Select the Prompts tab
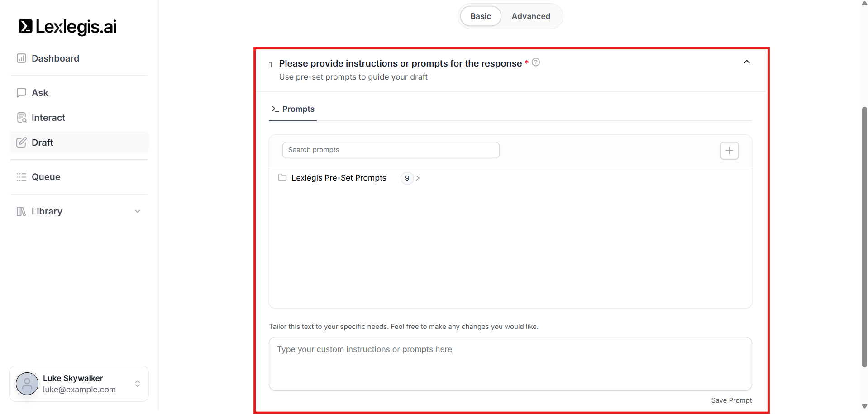868x414 pixels. (293, 109)
